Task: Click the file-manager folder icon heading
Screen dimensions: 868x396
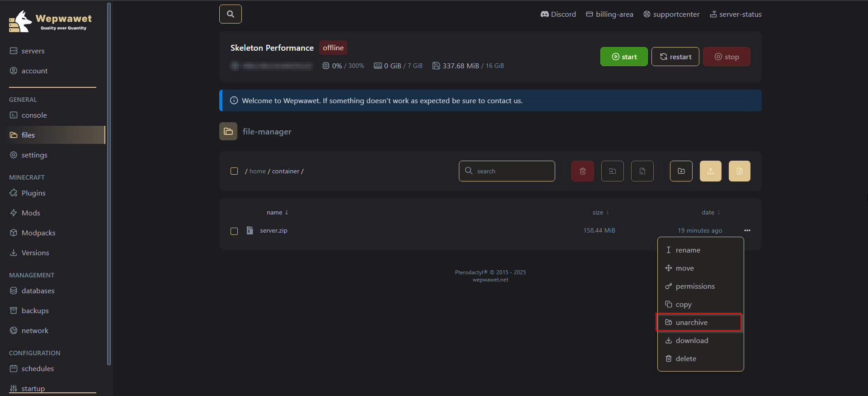Action: click(x=228, y=131)
